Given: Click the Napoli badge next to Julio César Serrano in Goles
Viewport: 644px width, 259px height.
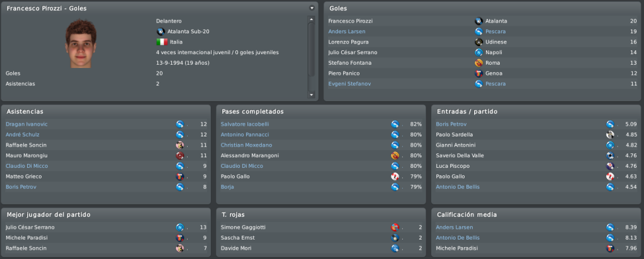Looking at the screenshot, I should 478,53.
